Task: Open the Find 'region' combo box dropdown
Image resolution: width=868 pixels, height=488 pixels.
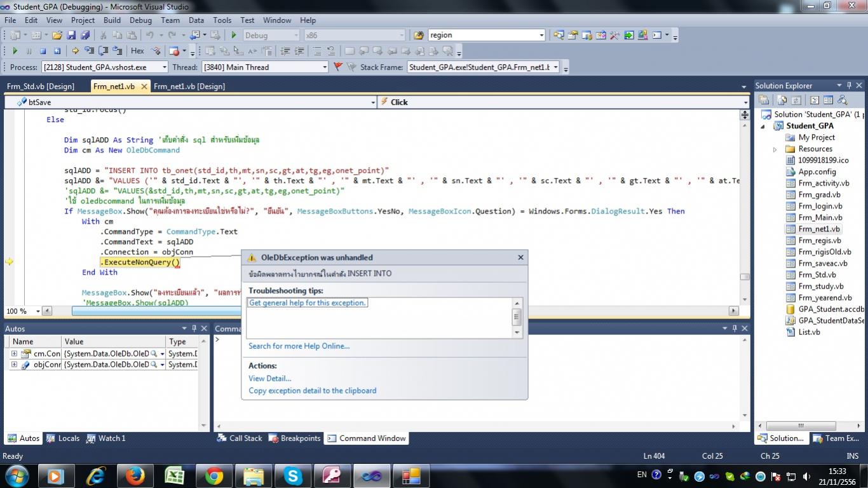Action: point(541,36)
